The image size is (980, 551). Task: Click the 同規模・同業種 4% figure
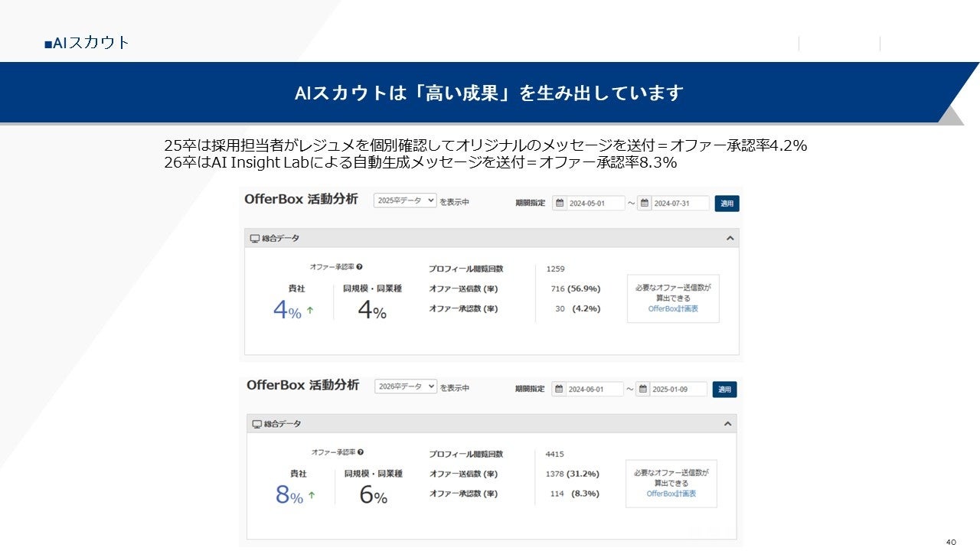coord(372,311)
